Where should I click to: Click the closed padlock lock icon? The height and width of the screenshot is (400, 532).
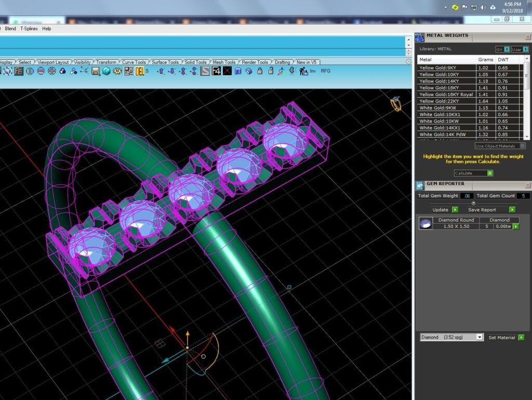[x=260, y=71]
